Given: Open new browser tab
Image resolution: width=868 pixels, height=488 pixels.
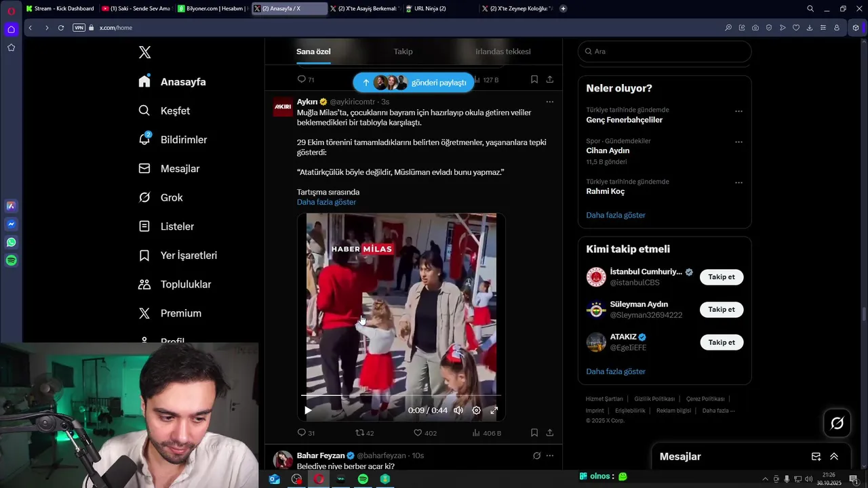Looking at the screenshot, I should click(x=564, y=9).
